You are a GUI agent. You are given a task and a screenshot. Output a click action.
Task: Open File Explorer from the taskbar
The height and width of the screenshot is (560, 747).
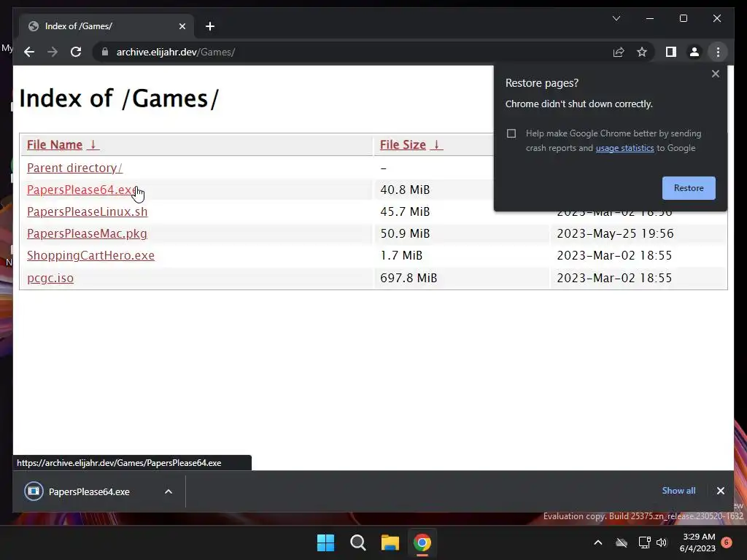tap(390, 542)
